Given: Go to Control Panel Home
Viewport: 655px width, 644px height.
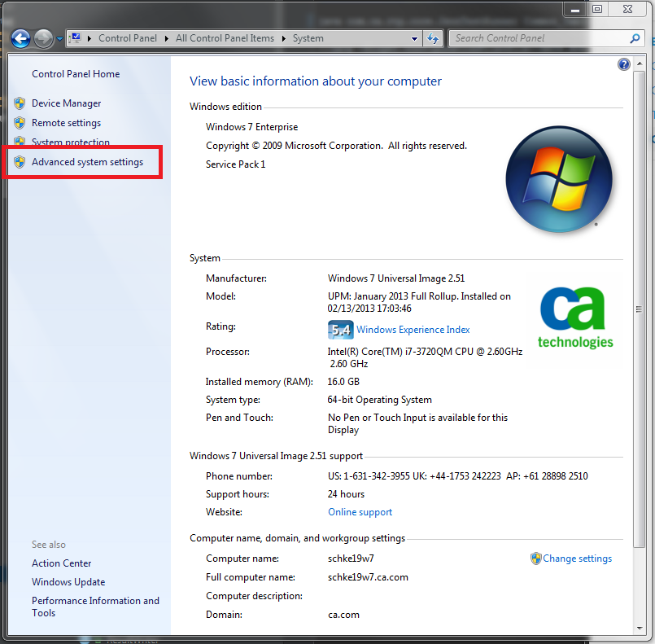Looking at the screenshot, I should [76, 74].
